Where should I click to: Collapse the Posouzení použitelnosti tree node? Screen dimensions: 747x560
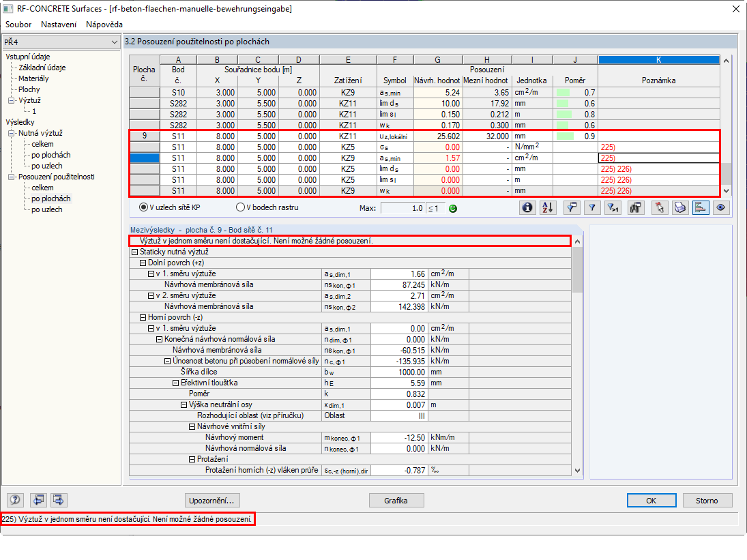coord(12,177)
